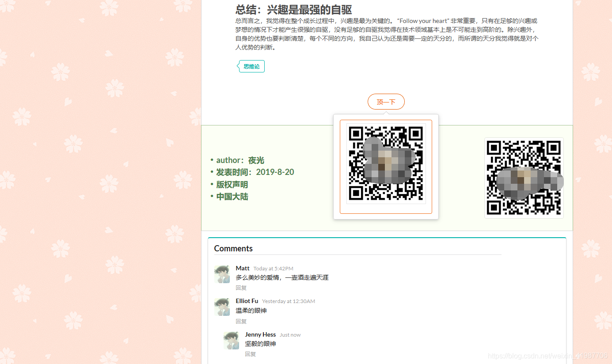Open Jenny Hess's commenter name

click(260, 334)
